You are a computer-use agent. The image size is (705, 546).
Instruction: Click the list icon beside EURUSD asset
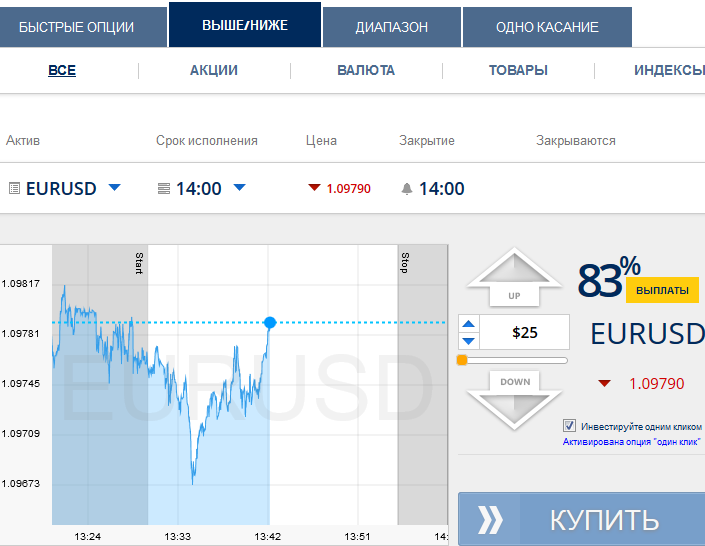(14, 188)
